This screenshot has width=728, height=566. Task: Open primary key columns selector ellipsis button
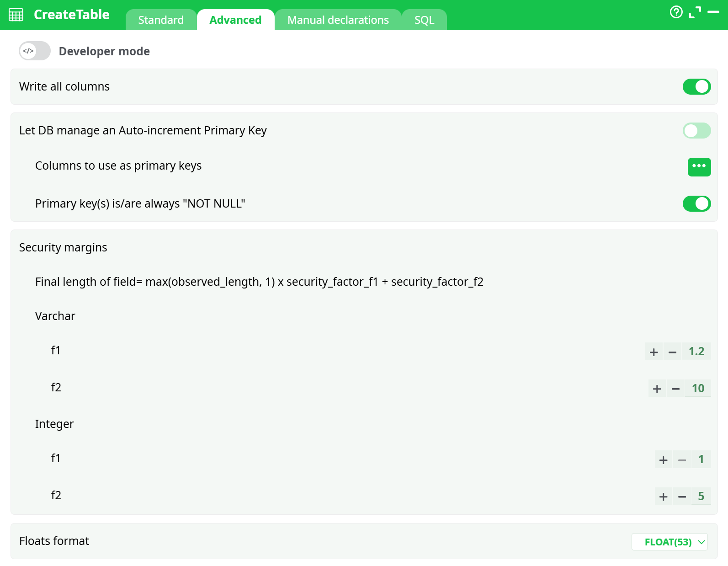pyautogui.click(x=699, y=167)
